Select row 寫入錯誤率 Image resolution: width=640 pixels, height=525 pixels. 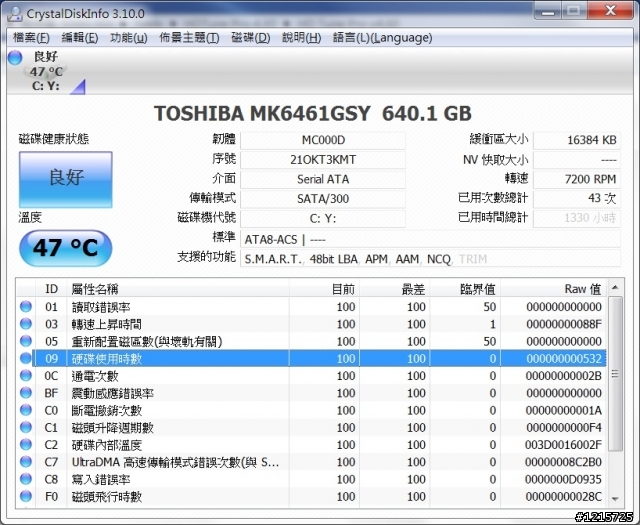[311, 479]
